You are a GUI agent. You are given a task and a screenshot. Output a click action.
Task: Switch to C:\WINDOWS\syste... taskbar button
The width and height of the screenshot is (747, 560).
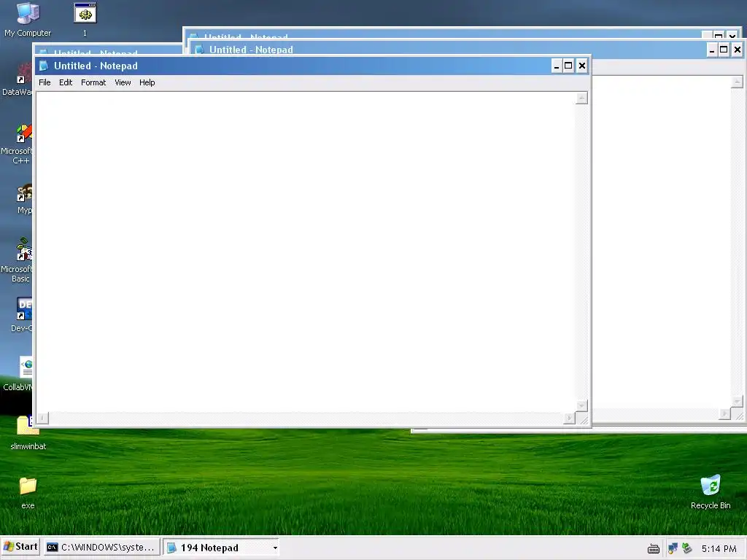tap(101, 548)
